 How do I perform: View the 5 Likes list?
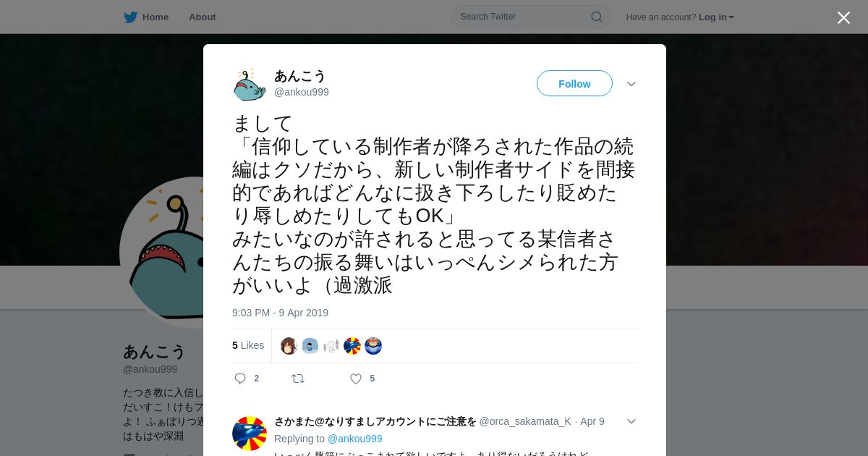(x=248, y=345)
